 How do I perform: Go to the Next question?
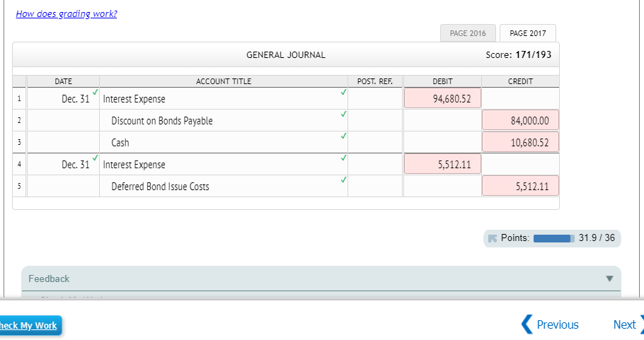pyautogui.click(x=628, y=324)
